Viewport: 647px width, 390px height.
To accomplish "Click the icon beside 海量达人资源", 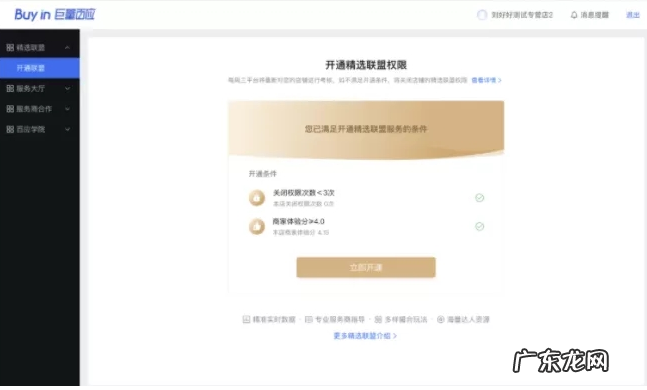I will [441, 319].
